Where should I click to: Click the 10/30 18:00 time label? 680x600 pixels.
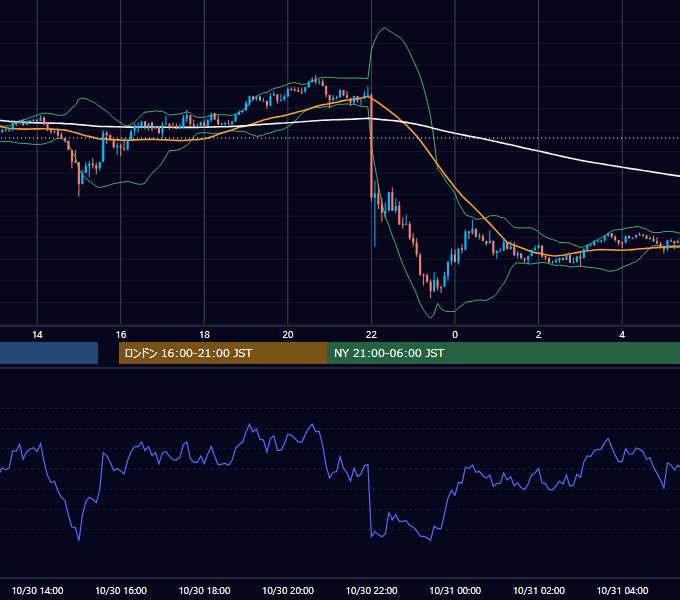coord(204,591)
